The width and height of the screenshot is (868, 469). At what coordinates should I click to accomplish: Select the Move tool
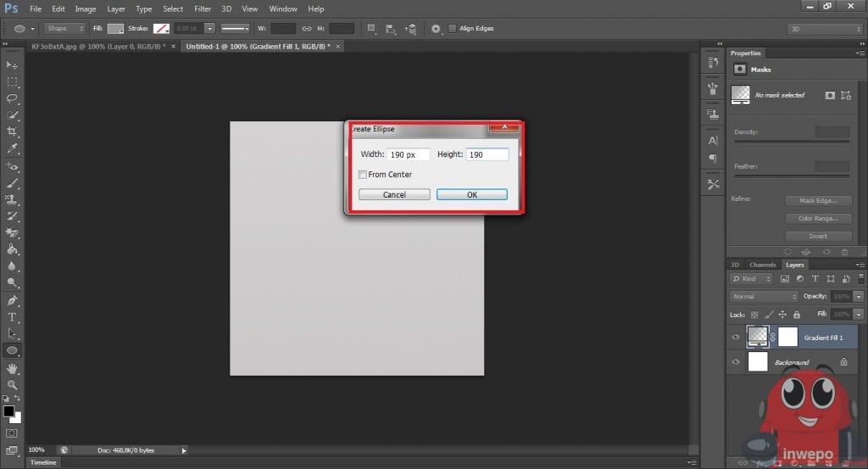click(x=12, y=65)
